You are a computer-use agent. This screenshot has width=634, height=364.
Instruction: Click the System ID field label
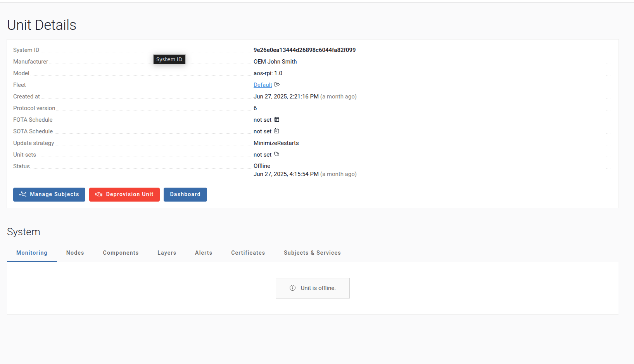[26, 50]
